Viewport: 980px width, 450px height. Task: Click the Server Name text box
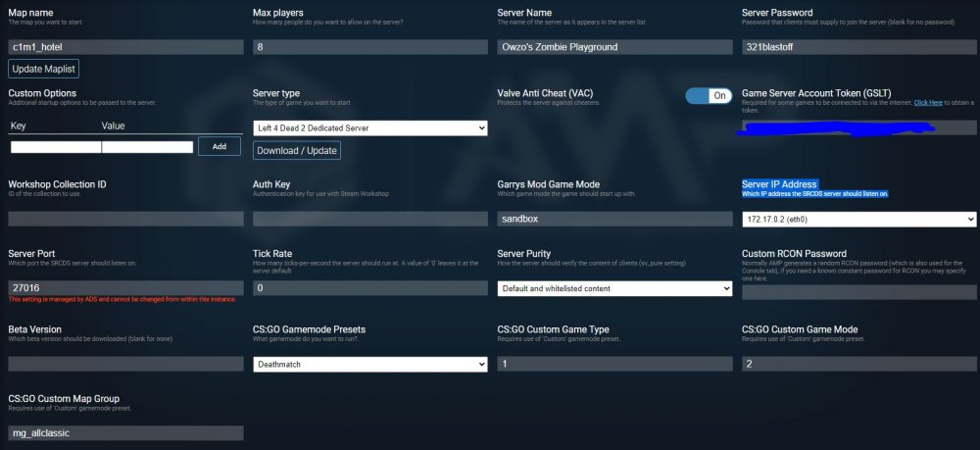pyautogui.click(x=615, y=47)
